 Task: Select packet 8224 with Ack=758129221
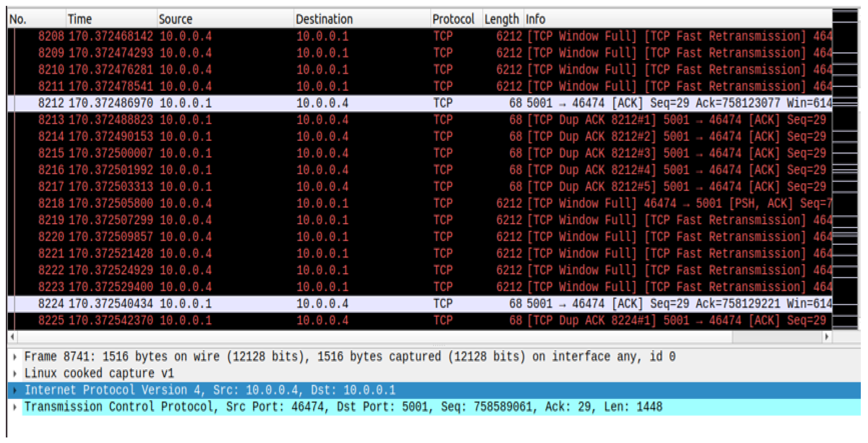coord(337,303)
